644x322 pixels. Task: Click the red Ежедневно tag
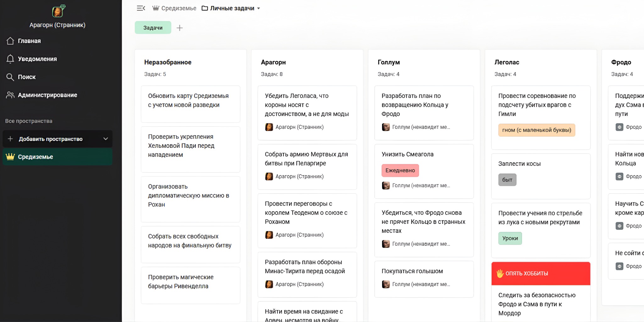point(400,170)
